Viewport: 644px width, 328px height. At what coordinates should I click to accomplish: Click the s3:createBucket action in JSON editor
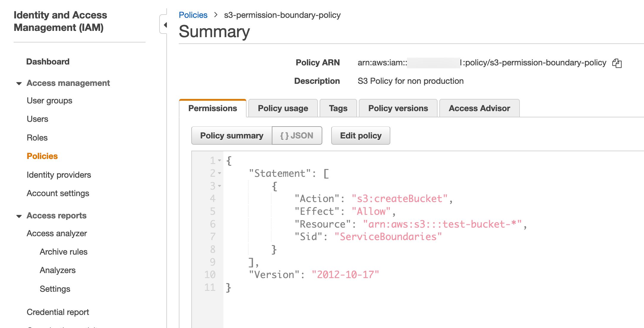(399, 199)
